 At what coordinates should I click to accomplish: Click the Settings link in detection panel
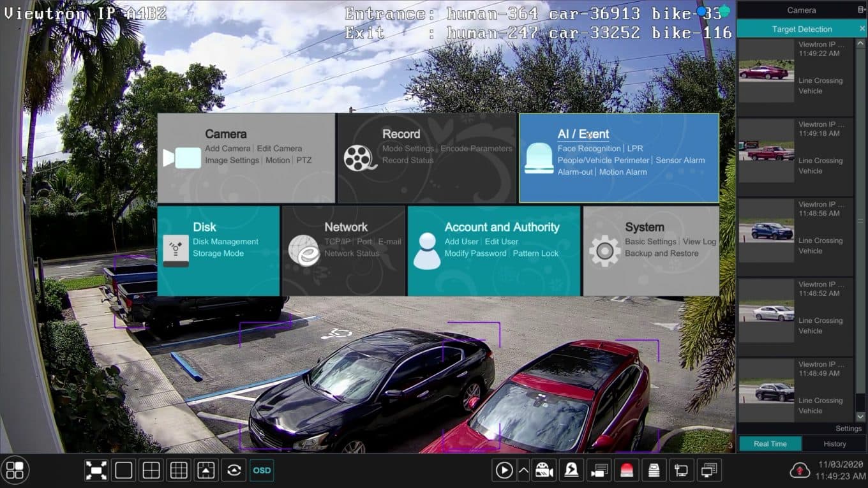(x=848, y=429)
